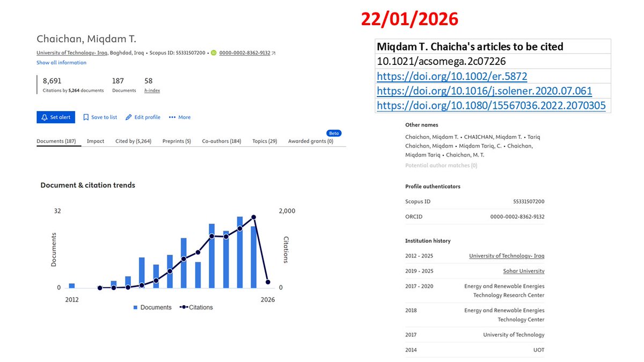
Task: Click Potential author matches (0)
Action: (441, 165)
